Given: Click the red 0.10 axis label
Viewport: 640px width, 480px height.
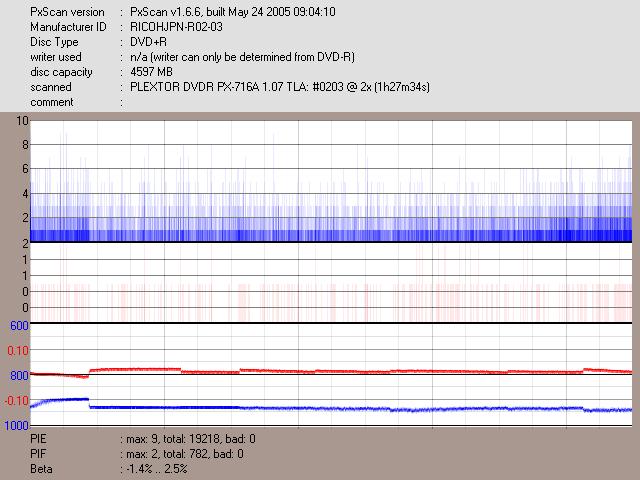Looking at the screenshot, I should tap(18, 351).
